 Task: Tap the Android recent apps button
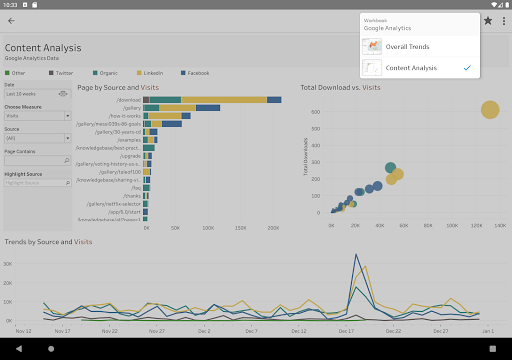point(493,349)
